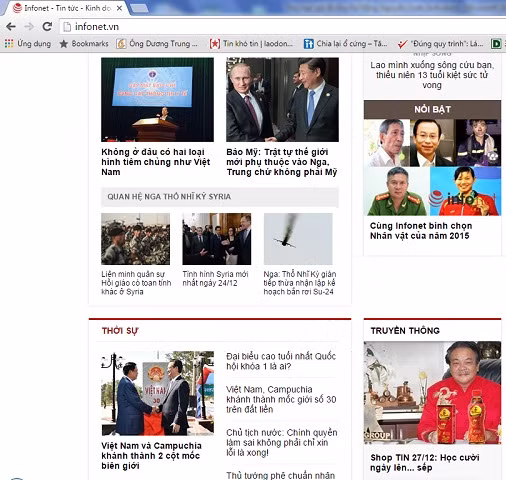This screenshot has width=506, height=480.
Task: Open the falling Su-24 plane thumbnail
Action: pyautogui.click(x=298, y=239)
